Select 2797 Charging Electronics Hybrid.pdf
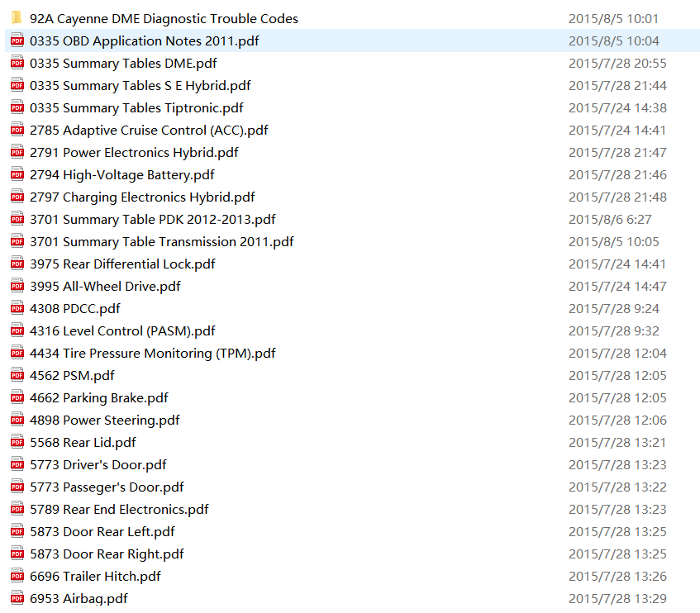Screen dimensions: 700x613 point(142,197)
